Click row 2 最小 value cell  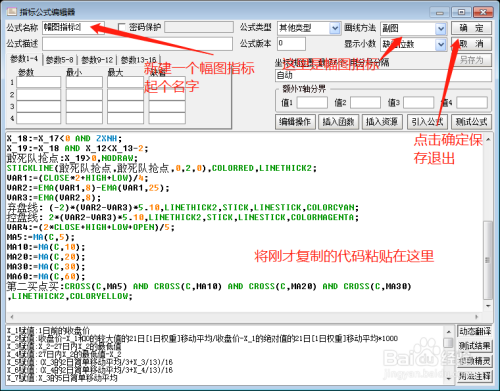[84, 95]
